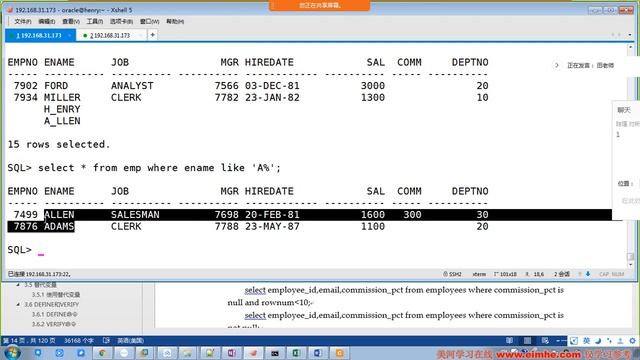
Task: Open the Xshell taskbar icon
Action: 253,353
